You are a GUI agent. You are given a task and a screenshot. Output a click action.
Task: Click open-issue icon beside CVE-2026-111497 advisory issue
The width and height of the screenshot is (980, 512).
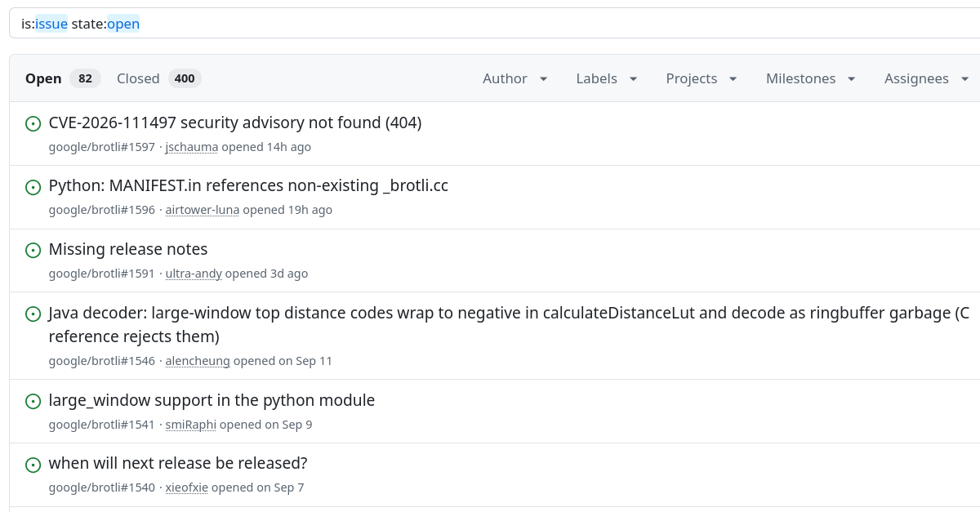[33, 124]
